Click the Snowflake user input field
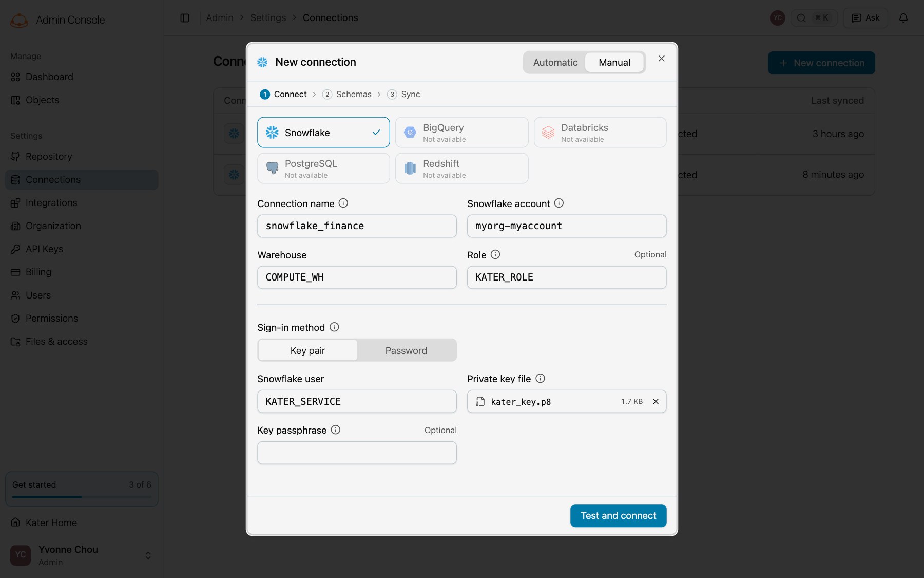 click(x=357, y=402)
